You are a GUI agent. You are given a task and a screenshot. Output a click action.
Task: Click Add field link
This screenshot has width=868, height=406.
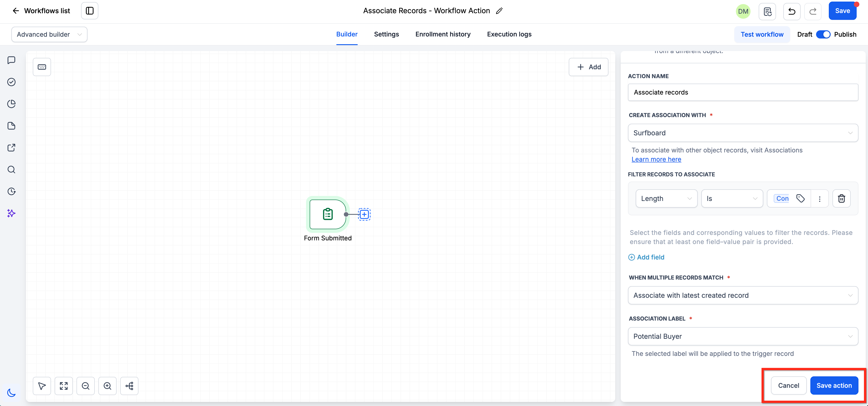tap(647, 257)
